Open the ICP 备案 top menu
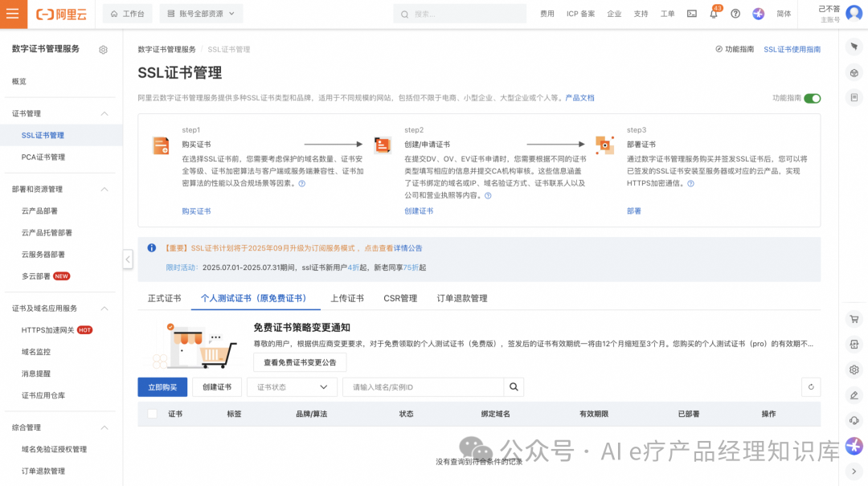 [x=581, y=14]
